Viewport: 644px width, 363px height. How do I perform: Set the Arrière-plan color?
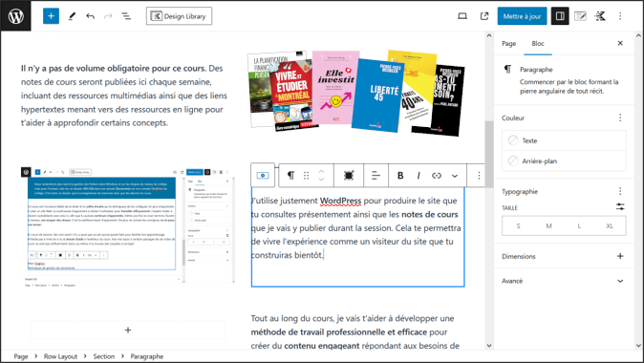pyautogui.click(x=564, y=160)
